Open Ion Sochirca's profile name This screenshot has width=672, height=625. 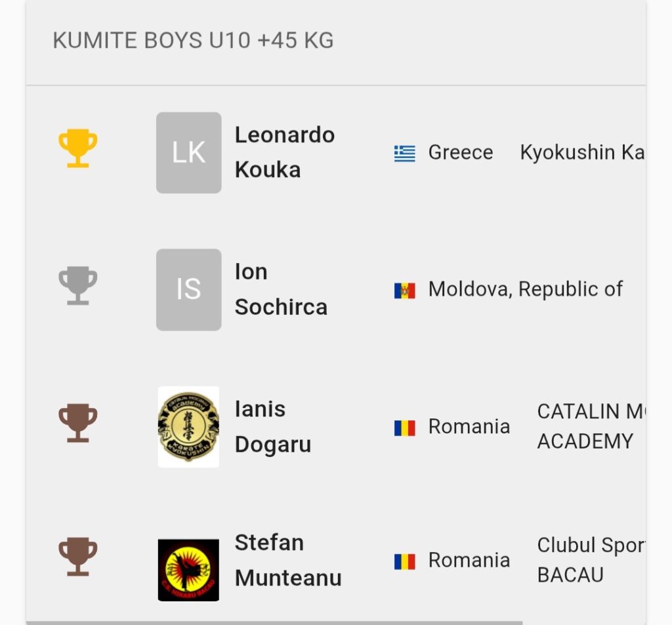[281, 290]
